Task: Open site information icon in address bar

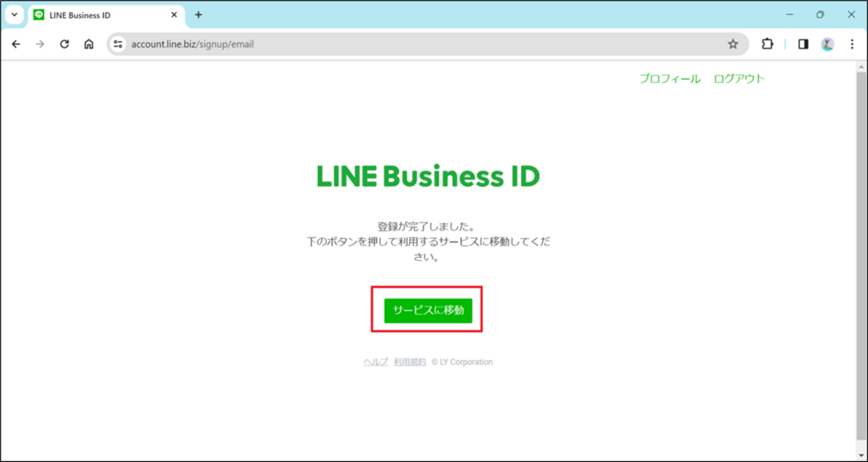Action: pyautogui.click(x=119, y=44)
